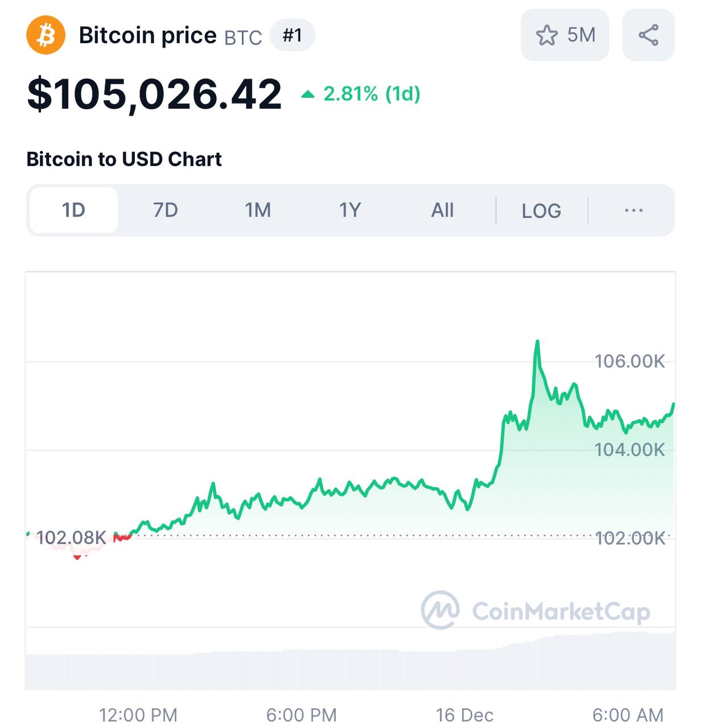Click the CoinMarketCap watermark logo
Screen dimensions: 701x728
tap(440, 610)
